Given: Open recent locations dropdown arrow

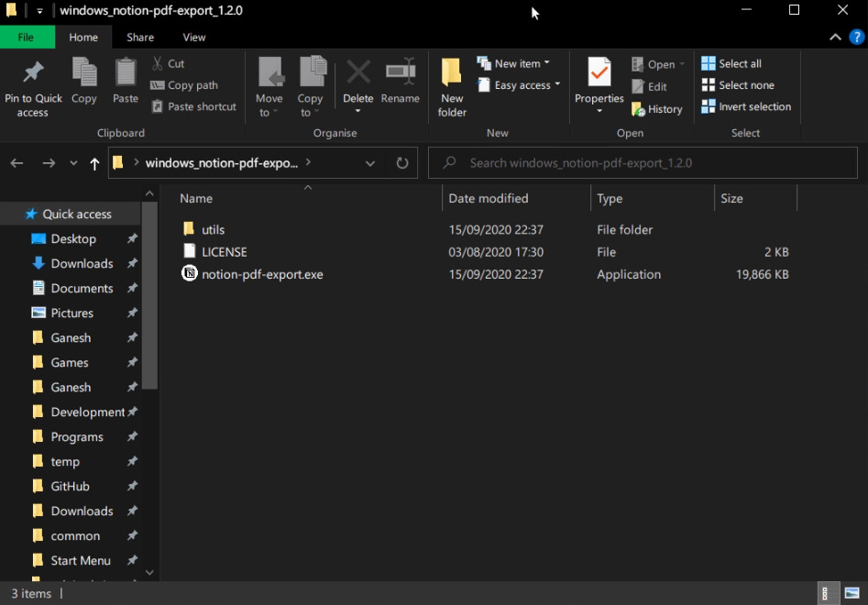Looking at the screenshot, I should tap(73, 163).
